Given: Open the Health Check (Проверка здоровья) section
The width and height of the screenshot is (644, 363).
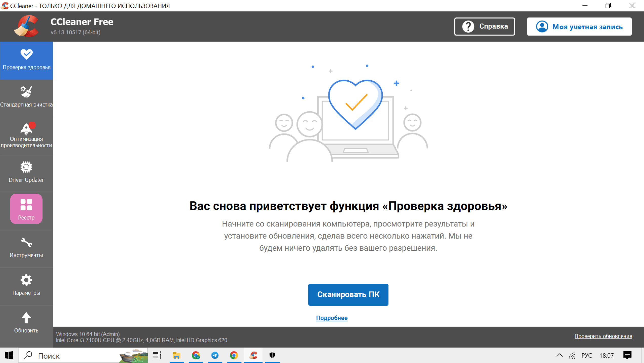Looking at the screenshot, I should point(26,60).
